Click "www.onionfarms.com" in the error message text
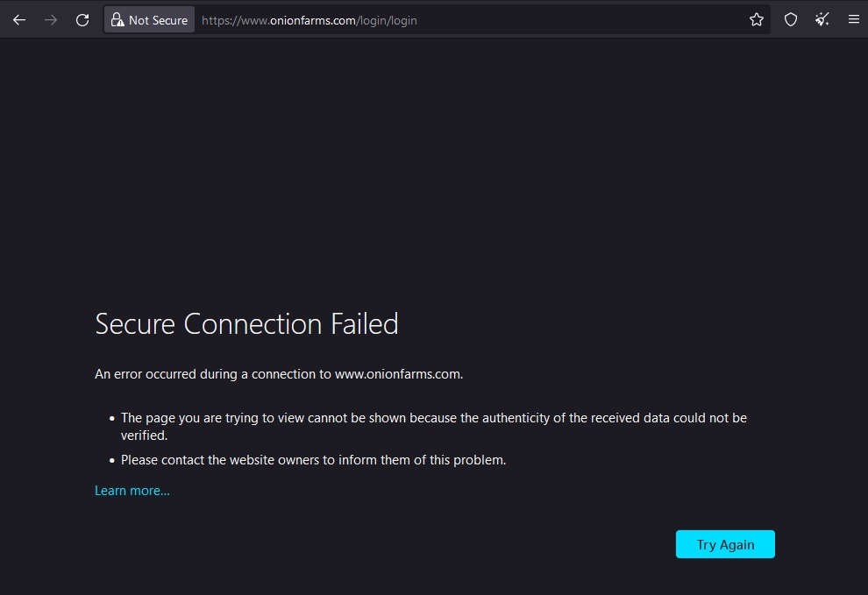Viewport: 868px width, 595px height. coord(397,374)
